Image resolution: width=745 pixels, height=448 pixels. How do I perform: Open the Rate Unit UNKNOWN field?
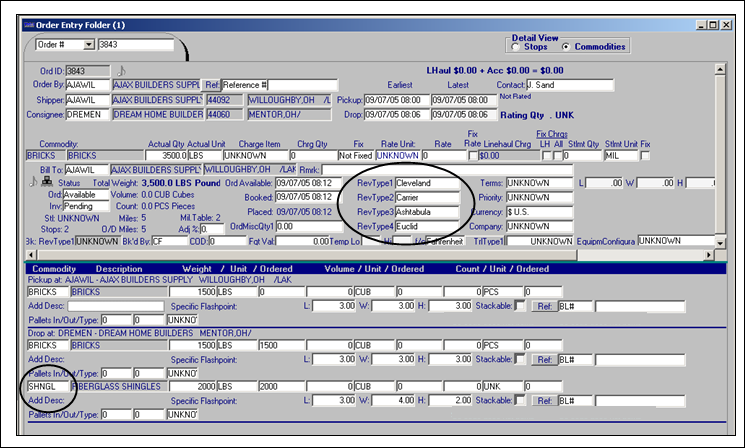point(397,156)
